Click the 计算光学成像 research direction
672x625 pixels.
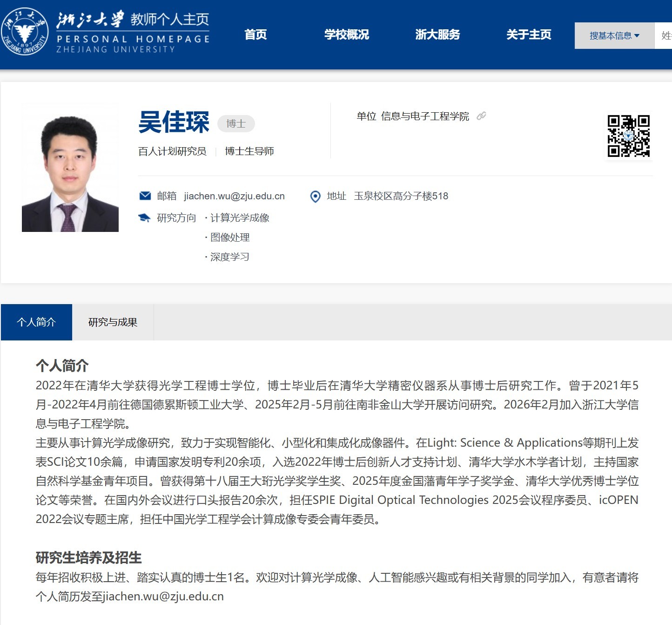(x=240, y=218)
